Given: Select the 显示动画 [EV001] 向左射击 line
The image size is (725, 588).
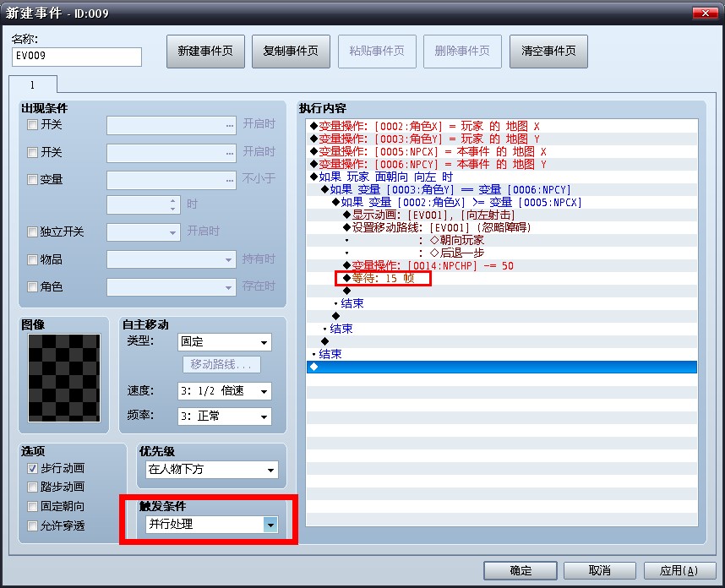Looking at the screenshot, I should tap(502, 215).
